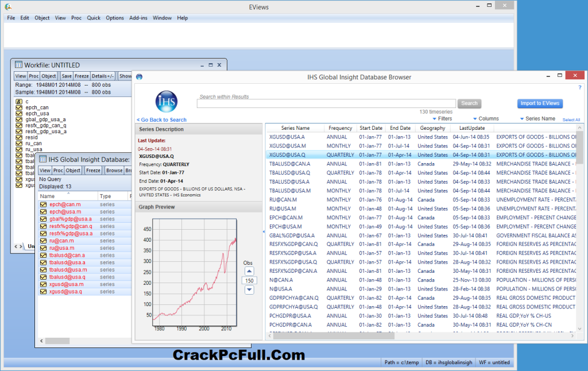Click the series icon beside ru@usa.m

point(42,248)
